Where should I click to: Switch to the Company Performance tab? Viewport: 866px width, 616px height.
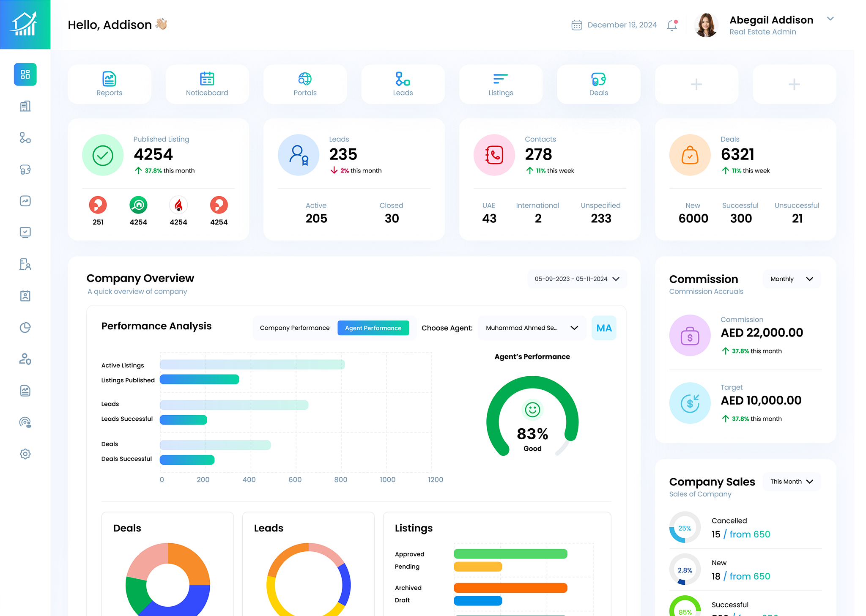pos(294,328)
